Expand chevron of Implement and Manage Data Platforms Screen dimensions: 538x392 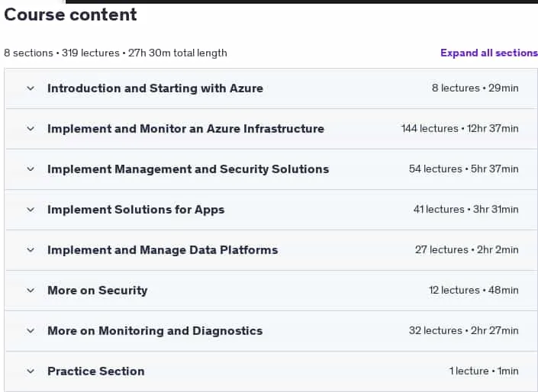point(31,250)
